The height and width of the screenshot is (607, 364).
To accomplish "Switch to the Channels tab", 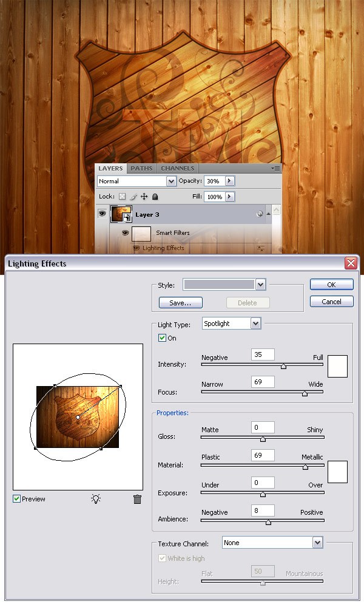I will [x=178, y=168].
